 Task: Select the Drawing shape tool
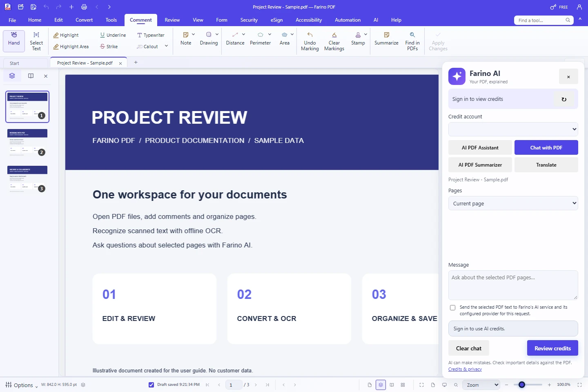[209, 39]
